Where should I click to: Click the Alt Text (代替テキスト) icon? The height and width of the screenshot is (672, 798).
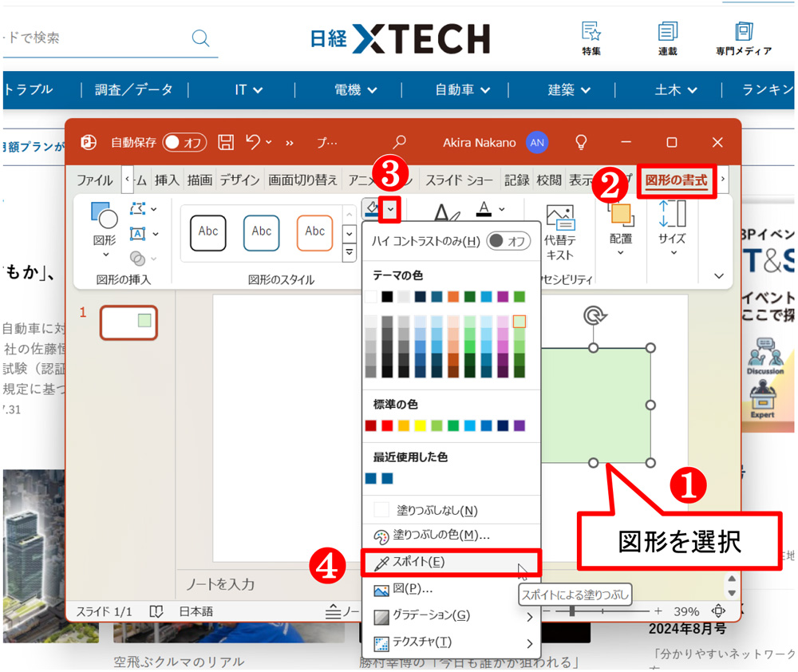(x=560, y=217)
